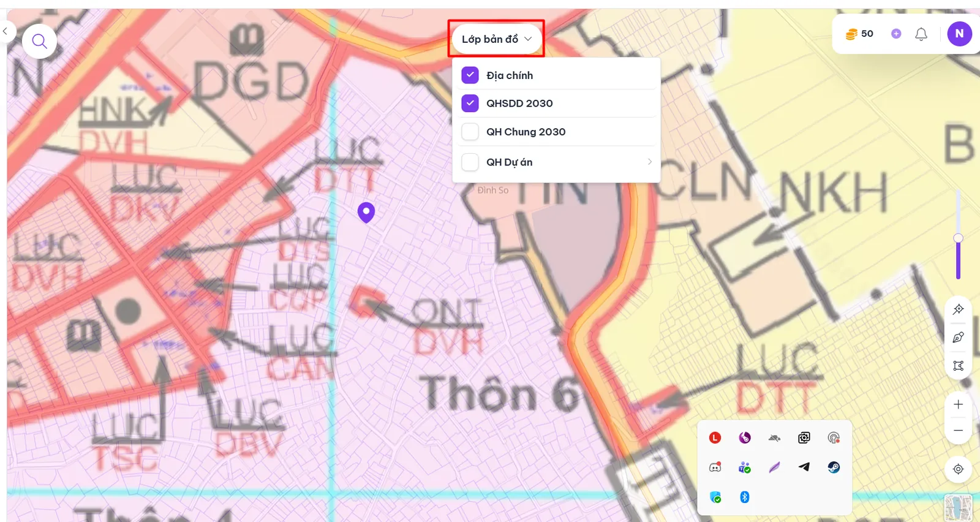Click the crossed-out cloud sync tray icon
The width and height of the screenshot is (980, 522).
774,437
